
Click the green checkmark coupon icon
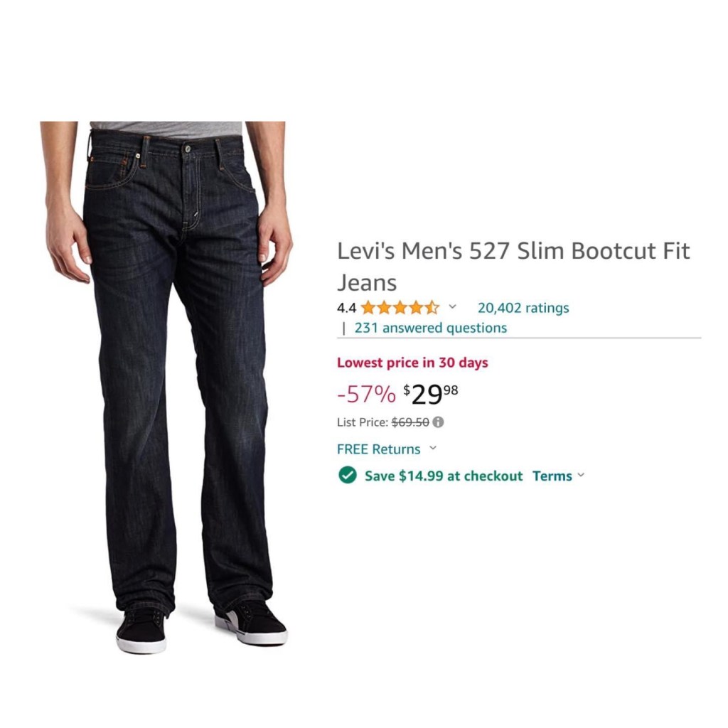coord(347,476)
